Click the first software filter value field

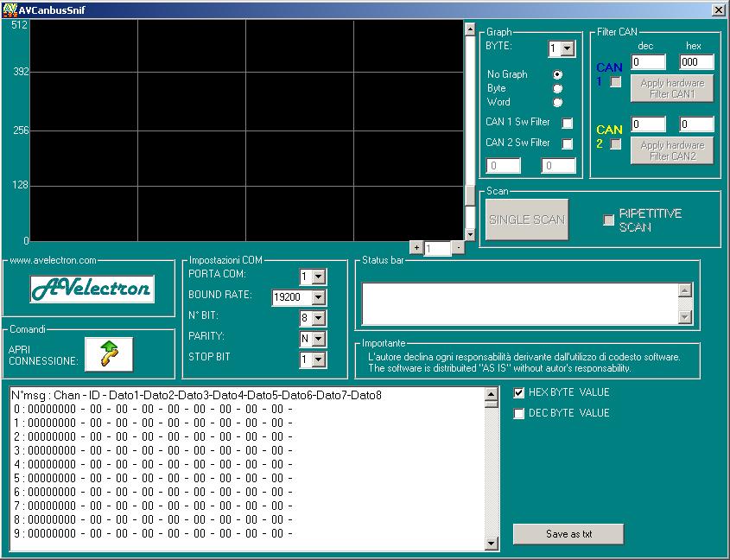click(x=504, y=165)
